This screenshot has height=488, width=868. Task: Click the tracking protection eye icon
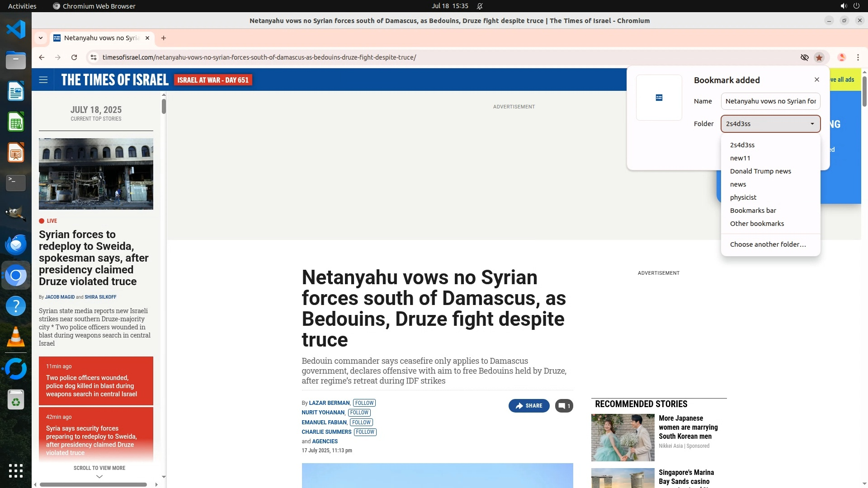coord(804,57)
